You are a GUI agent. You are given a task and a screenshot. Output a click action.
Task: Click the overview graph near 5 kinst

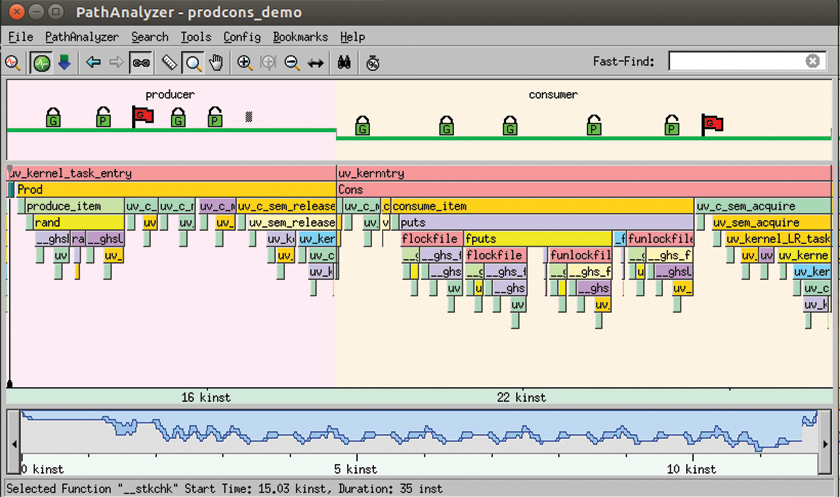pos(356,434)
